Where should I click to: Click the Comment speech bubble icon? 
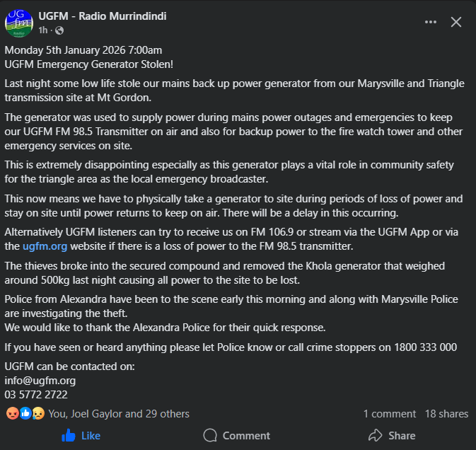point(209,435)
